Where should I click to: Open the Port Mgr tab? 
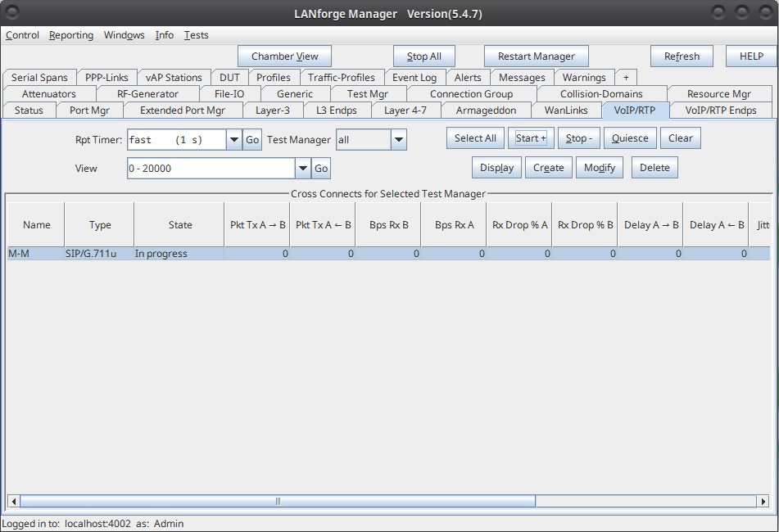pyautogui.click(x=89, y=110)
